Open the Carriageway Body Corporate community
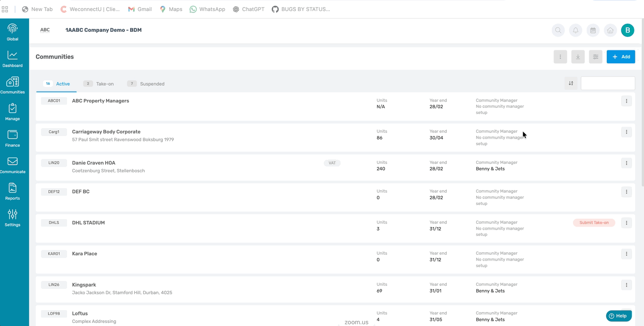This screenshot has width=644, height=326. click(x=106, y=132)
